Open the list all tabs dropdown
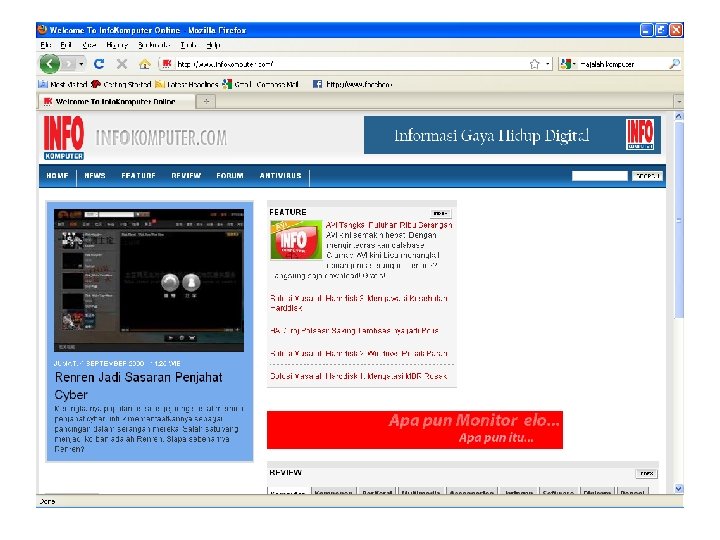Viewport: 720px width, 540px height. 679,101
